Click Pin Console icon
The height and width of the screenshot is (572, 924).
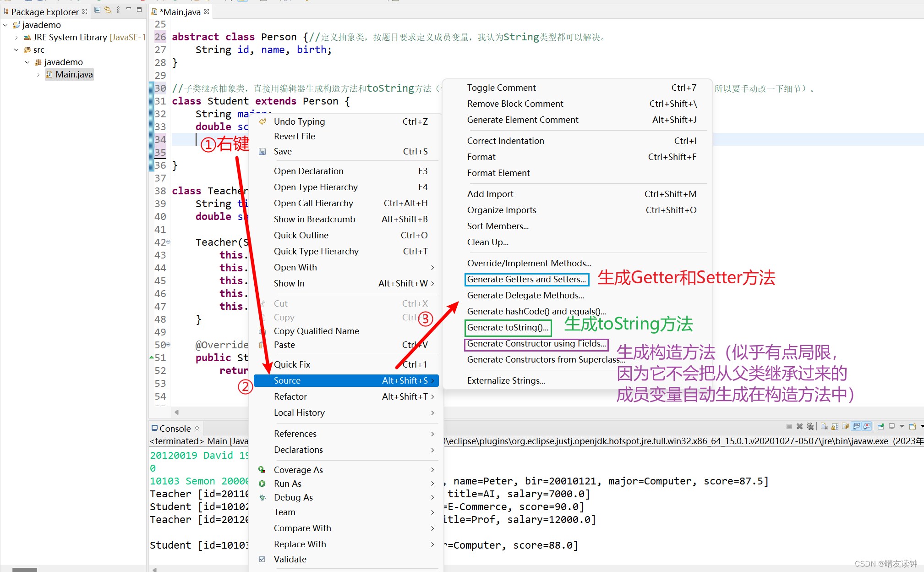pos(880,426)
